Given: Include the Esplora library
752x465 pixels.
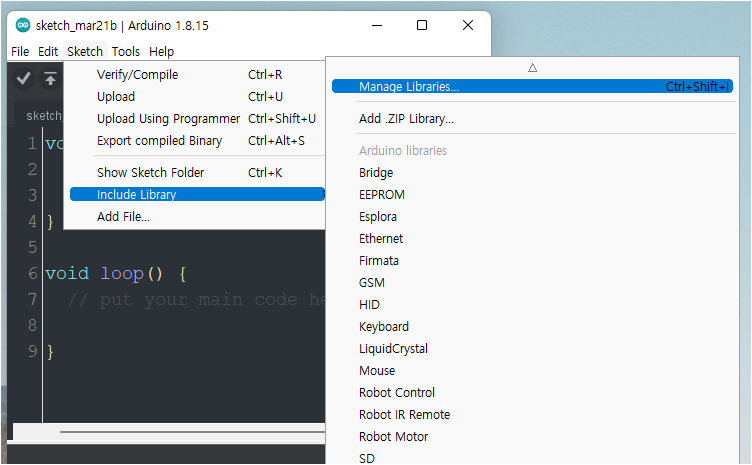Looking at the screenshot, I should [532, 217].
